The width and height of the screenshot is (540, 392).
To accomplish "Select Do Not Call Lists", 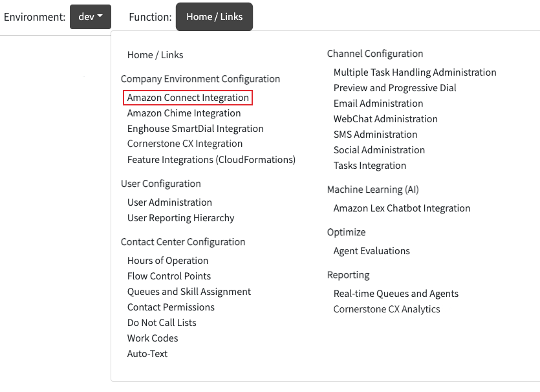I will (x=162, y=322).
